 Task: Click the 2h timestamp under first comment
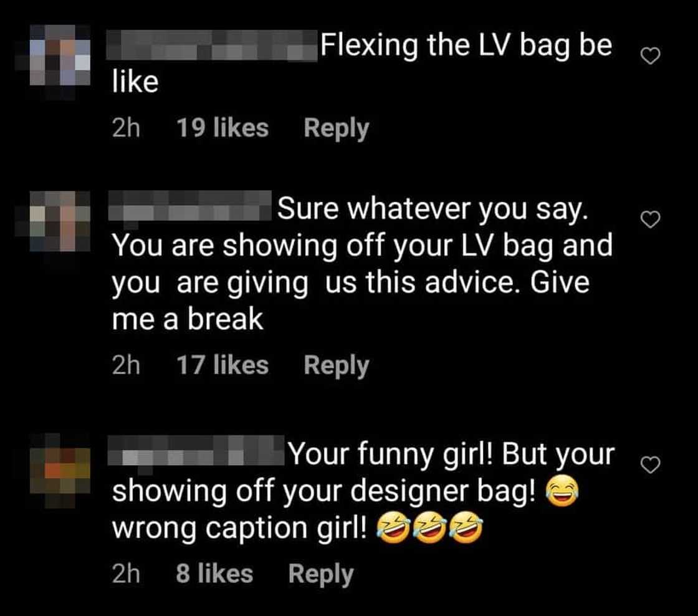[x=126, y=128]
